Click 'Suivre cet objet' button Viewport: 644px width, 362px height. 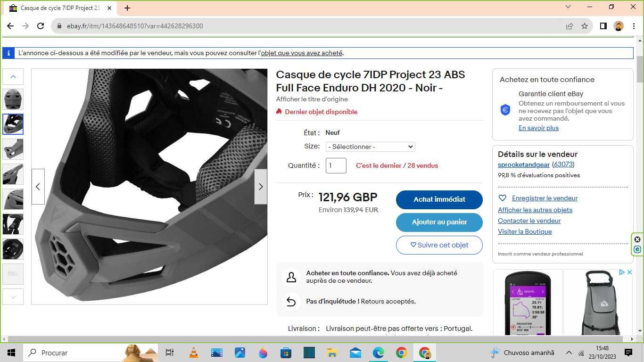tap(439, 245)
